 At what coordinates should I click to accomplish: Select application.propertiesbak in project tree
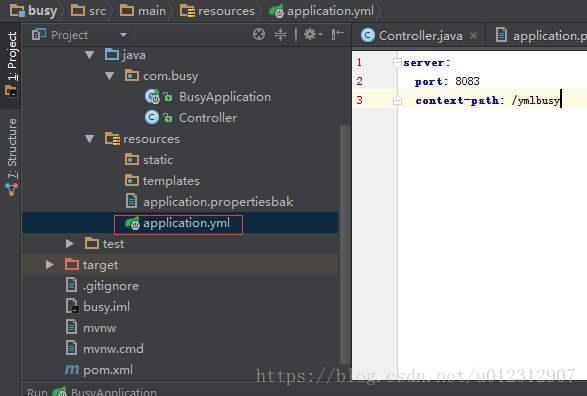tap(218, 202)
